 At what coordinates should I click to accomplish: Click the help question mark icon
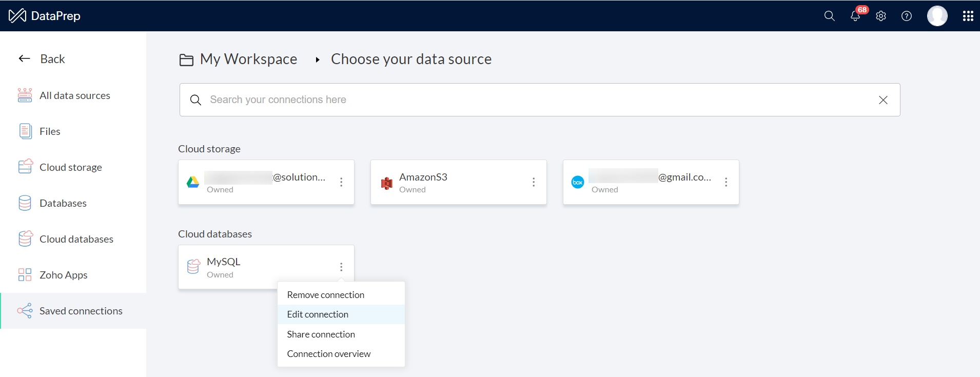click(x=907, y=16)
